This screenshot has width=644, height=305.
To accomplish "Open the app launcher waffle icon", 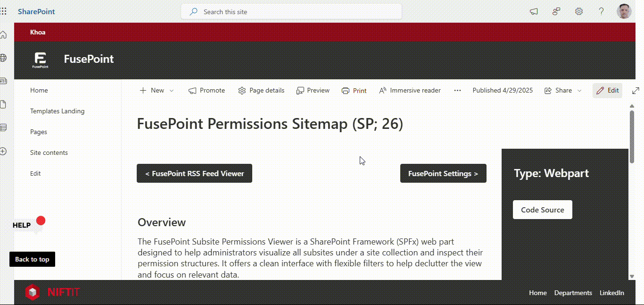I will [x=4, y=11].
